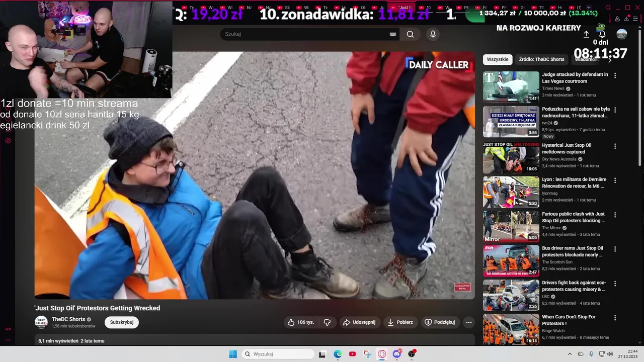Open OBS Studio from taskbar
Screen dimensions: 644x362
coord(412,354)
